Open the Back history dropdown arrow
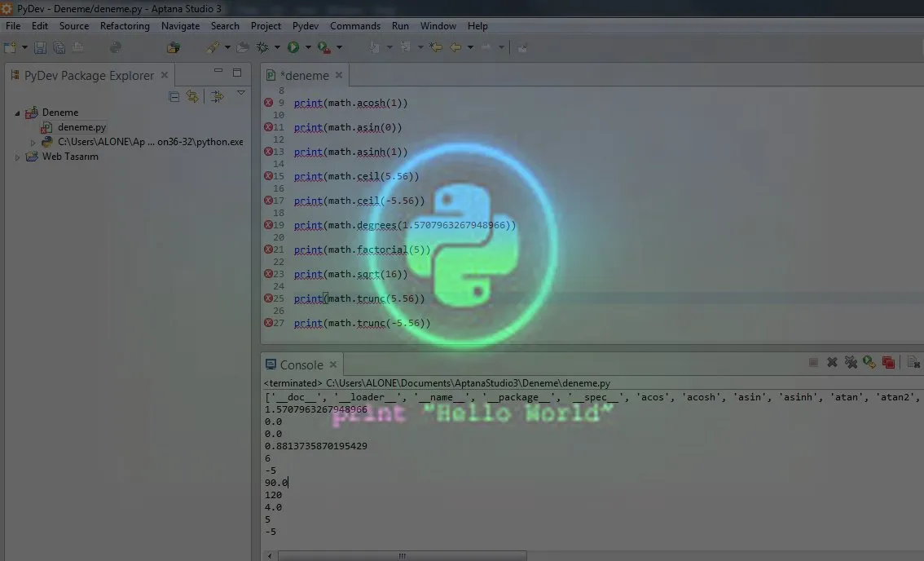This screenshot has height=561, width=924. (470, 48)
